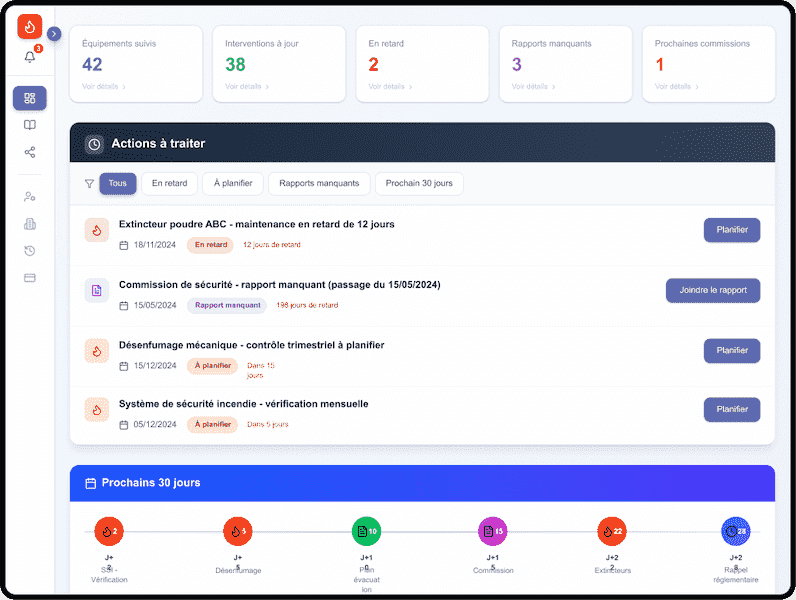Screen dimensions: 796x600
Task: Expand the sidebar with the arrow button
Action: [54, 34]
